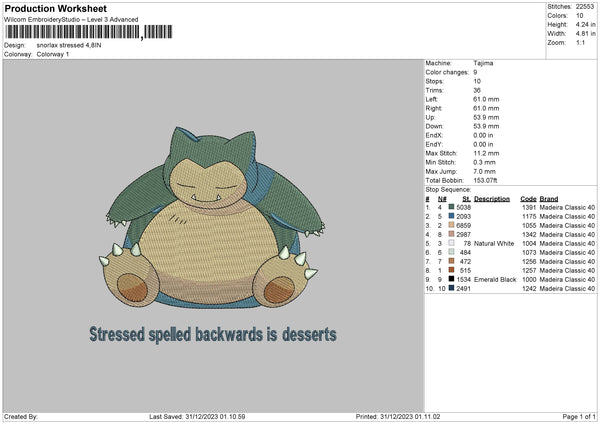
Task: Click thread code '1004' in the Code column
Action: pos(529,243)
